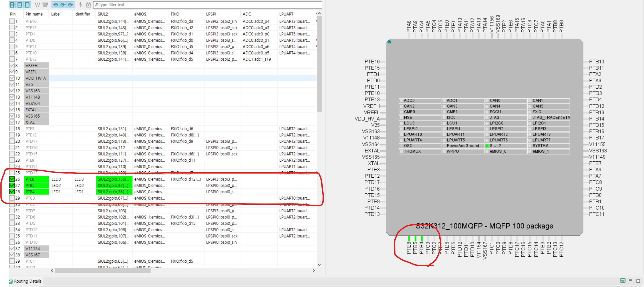Toggle the input direction pin filter icon
This screenshot has width=644, height=287.
(55, 4)
